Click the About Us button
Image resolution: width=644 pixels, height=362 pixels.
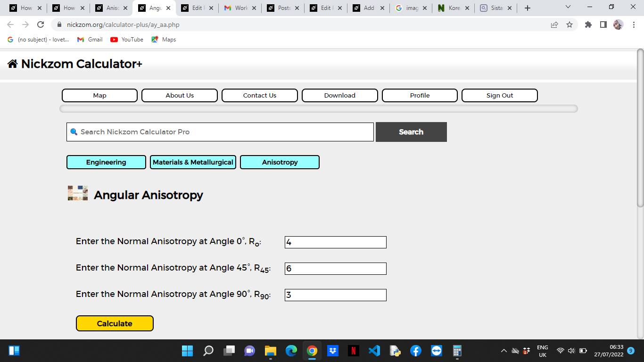point(180,95)
